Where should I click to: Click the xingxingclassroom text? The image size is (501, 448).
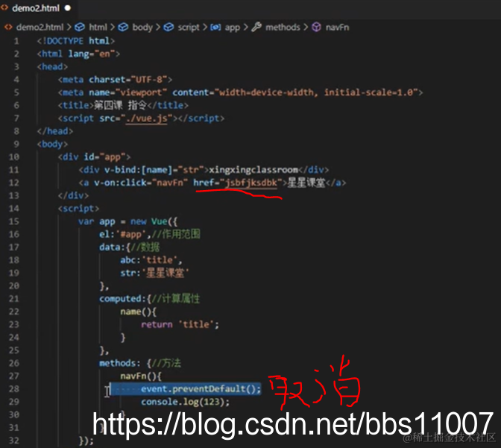click(x=253, y=170)
